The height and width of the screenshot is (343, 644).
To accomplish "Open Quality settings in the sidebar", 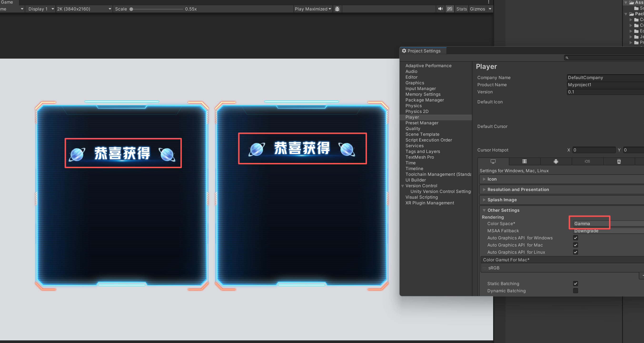I will [413, 129].
